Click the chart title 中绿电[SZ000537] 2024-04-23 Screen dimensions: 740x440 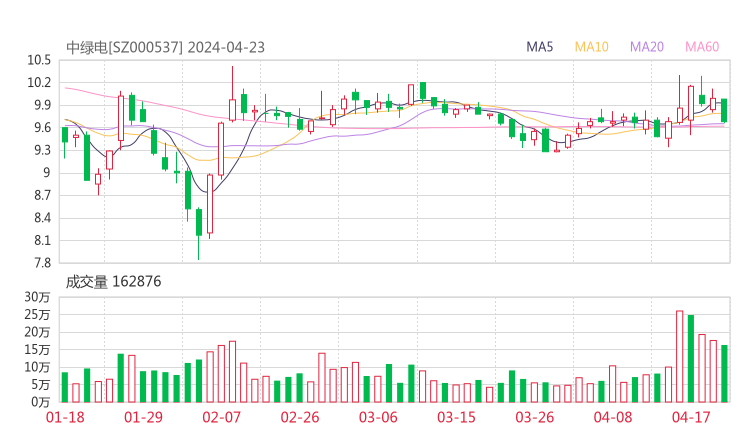(165, 48)
